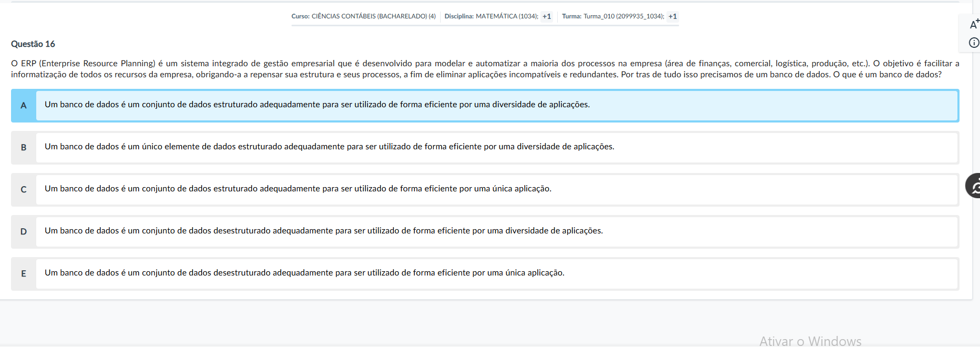Viewport: 980px width, 347px height.
Task: Choose answer option letter E
Action: [24, 274]
